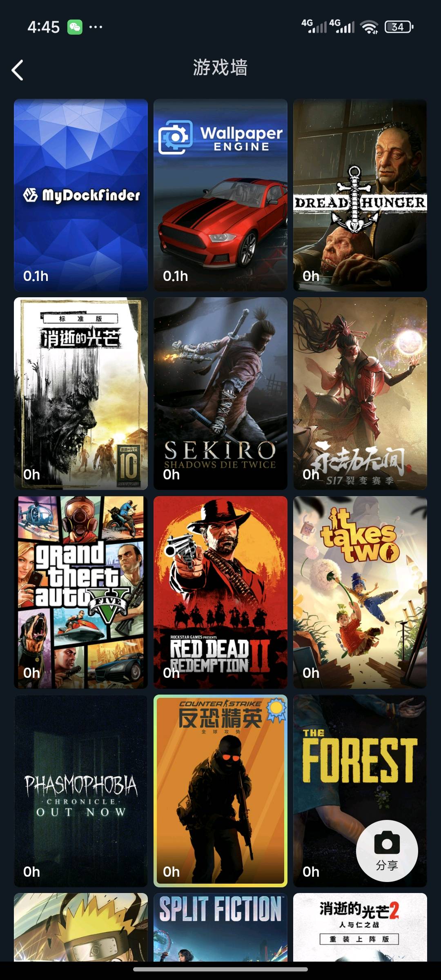441x980 pixels.
Task: Open WeChat notification icon in status bar
Action: [x=75, y=27]
